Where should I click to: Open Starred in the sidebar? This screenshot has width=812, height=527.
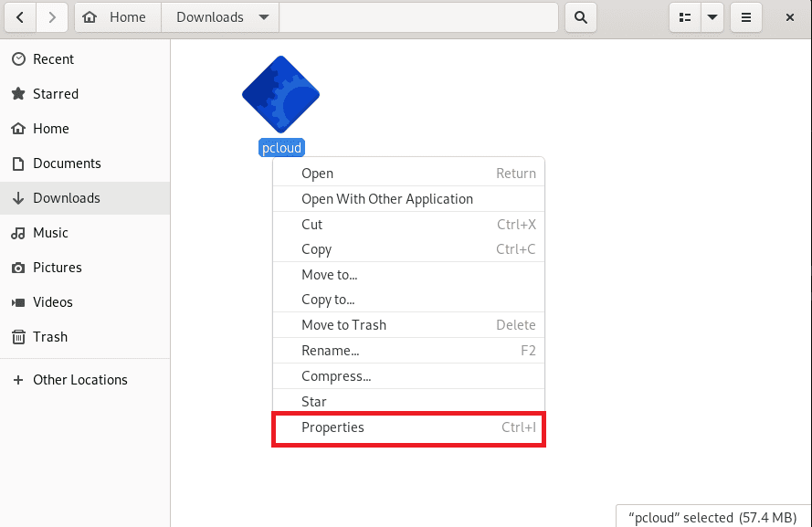point(85,94)
